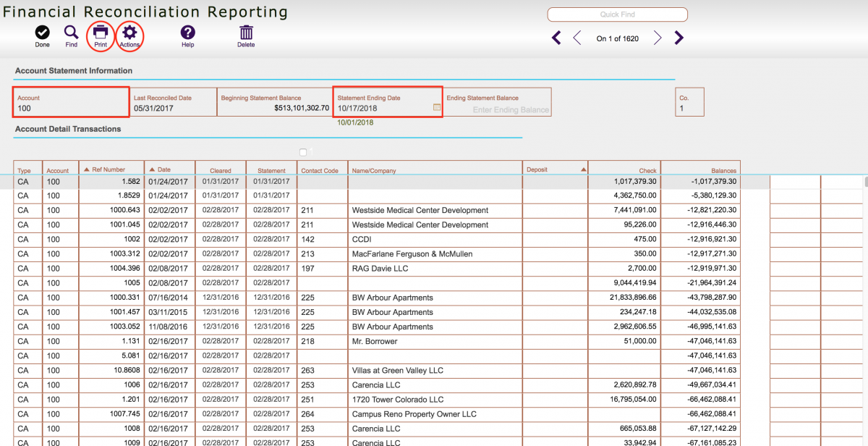
Task: Click the Quick Find search box
Action: pos(616,14)
